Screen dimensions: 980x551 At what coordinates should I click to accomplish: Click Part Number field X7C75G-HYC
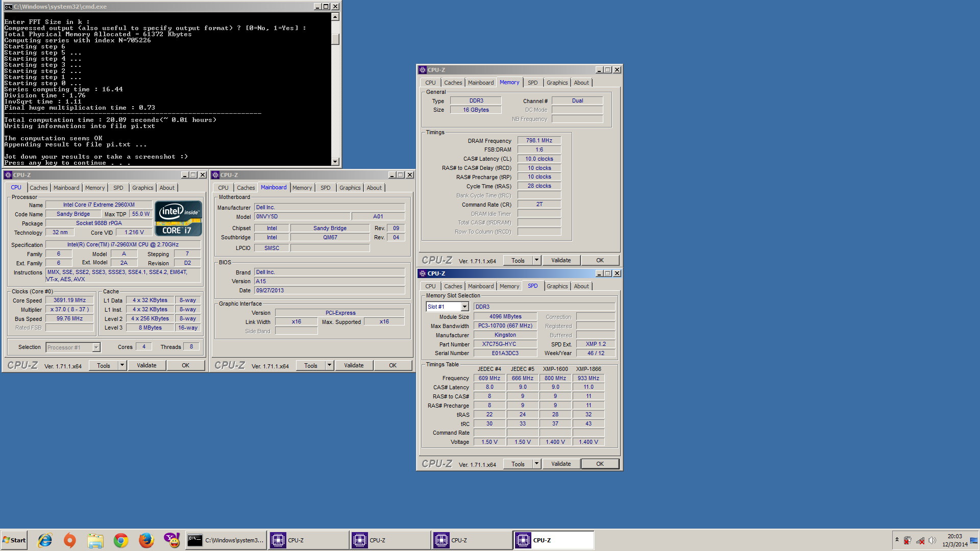click(505, 344)
